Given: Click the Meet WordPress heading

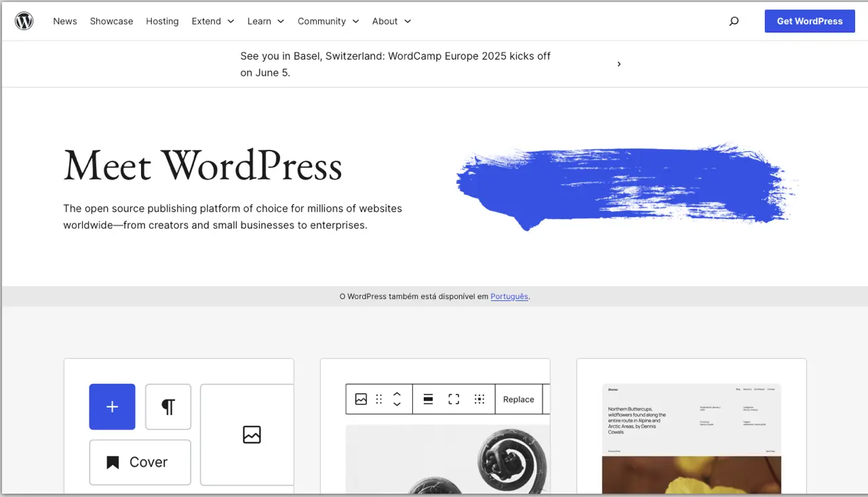Looking at the screenshot, I should pos(203,165).
